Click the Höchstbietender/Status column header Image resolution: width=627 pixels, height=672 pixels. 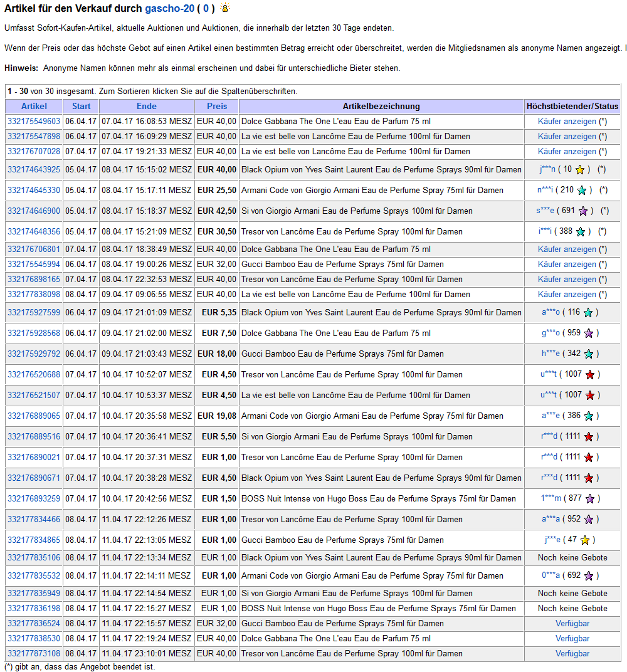[x=572, y=107]
